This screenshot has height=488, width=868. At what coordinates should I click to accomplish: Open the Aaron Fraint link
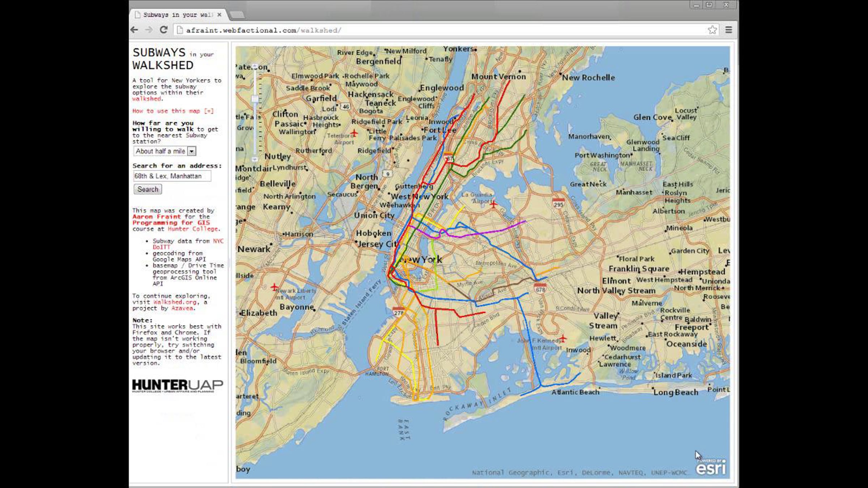pos(156,217)
